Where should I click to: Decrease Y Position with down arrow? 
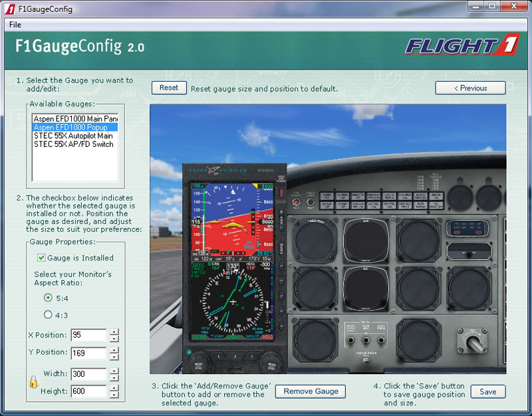click(114, 356)
